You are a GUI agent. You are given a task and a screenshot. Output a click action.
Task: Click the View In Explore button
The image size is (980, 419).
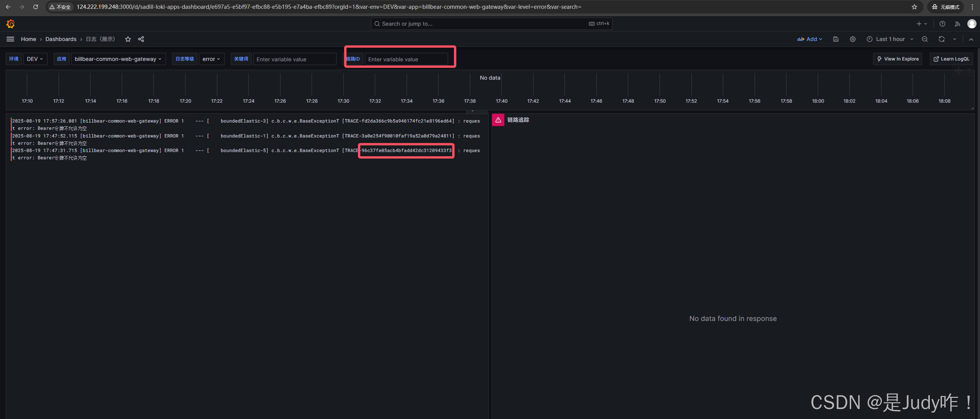tap(898, 59)
